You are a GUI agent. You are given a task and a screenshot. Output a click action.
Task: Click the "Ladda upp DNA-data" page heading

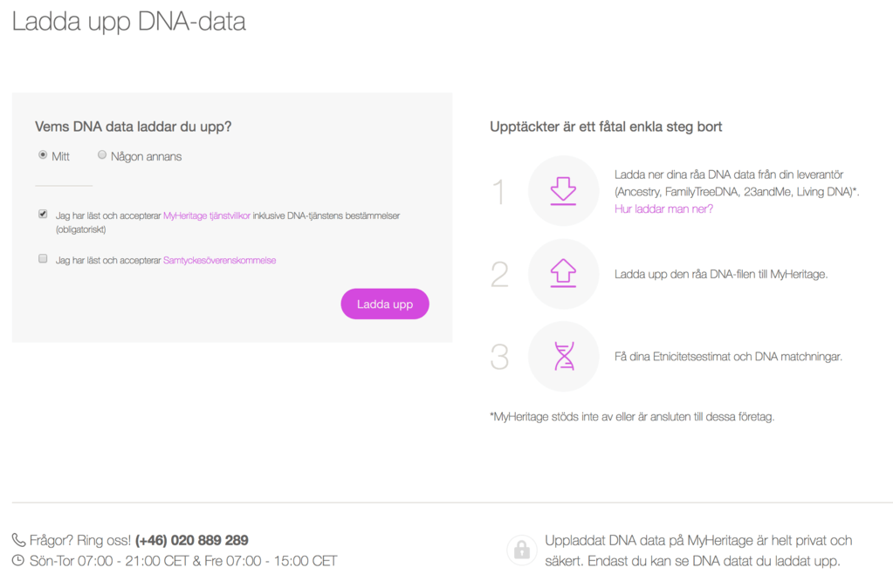point(129,22)
